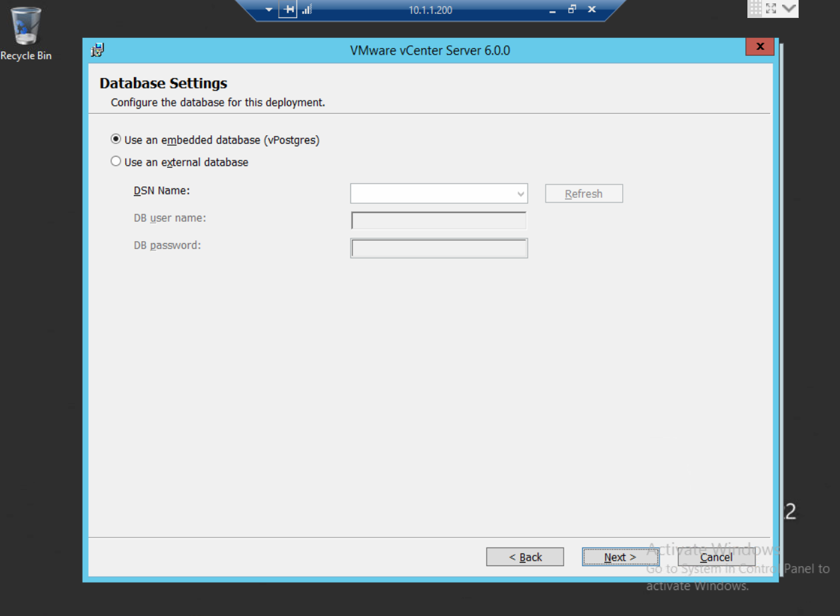840x616 pixels.
Task: Click the pin icon on connection bar
Action: click(x=288, y=9)
